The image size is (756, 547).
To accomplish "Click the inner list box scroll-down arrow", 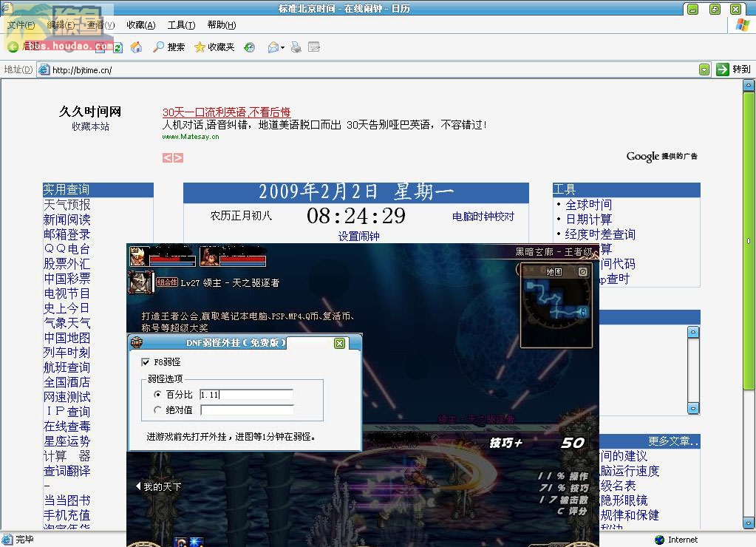I will coord(693,409).
